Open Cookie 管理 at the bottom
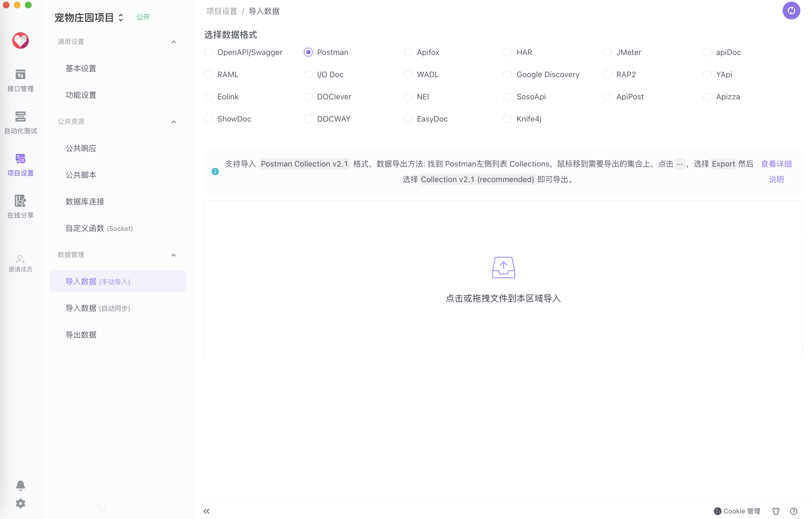This screenshot has height=519, width=812. click(x=737, y=511)
